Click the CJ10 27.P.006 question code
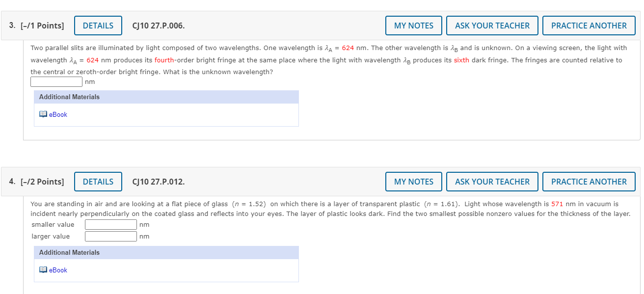Viewport: 644px width, 294px height. point(159,26)
